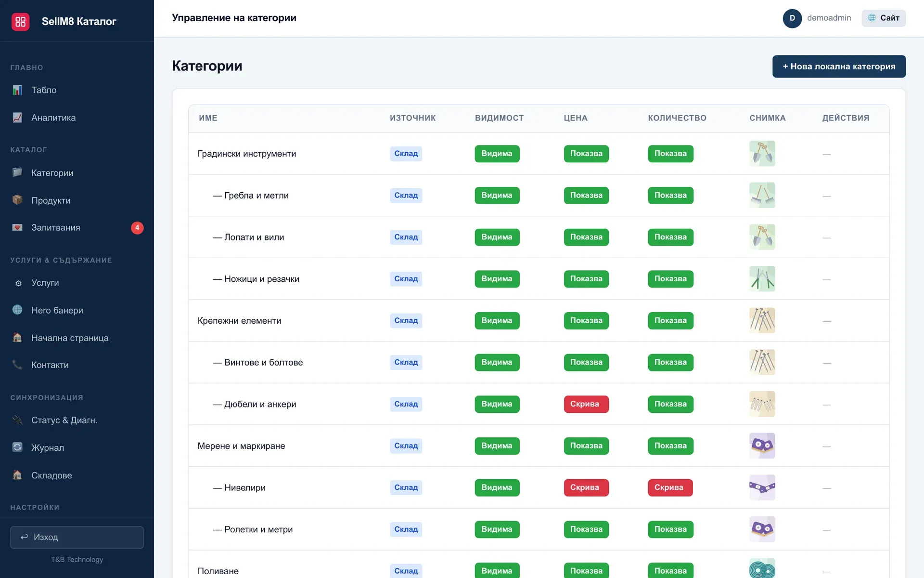The image size is (924, 578).
Task: Open Статус & Диагн. plug icon
Action: point(17,420)
